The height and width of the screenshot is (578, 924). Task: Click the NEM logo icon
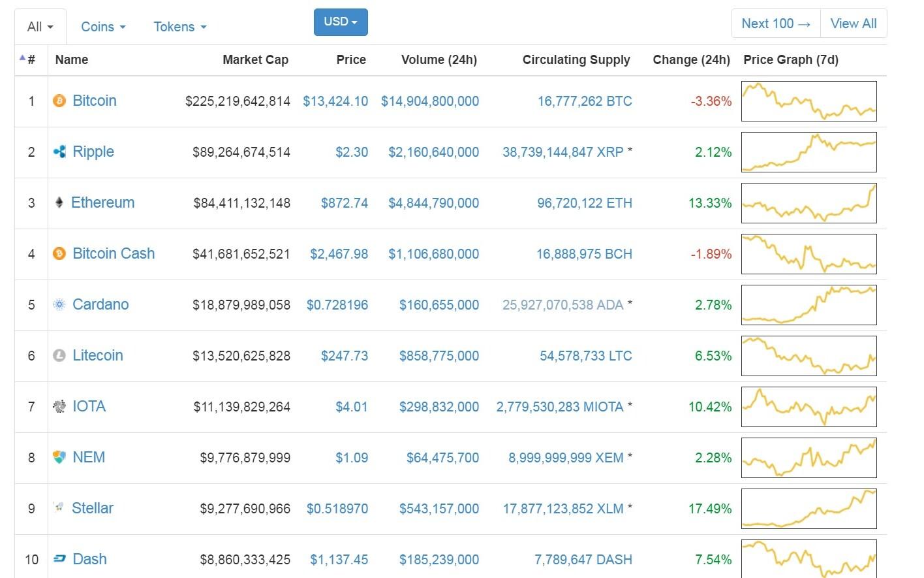[x=59, y=457]
